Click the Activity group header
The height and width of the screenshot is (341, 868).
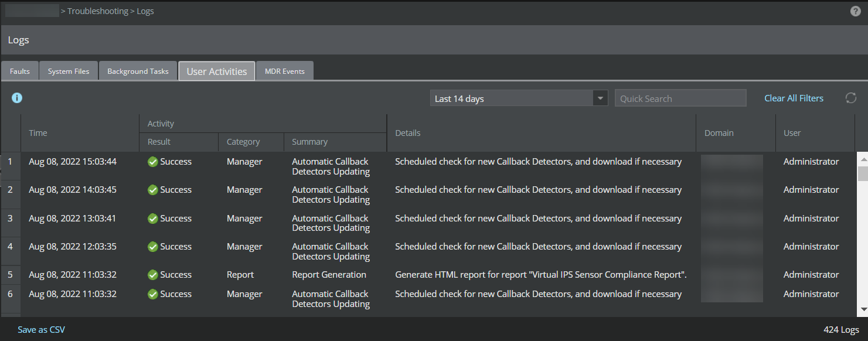tap(263, 124)
